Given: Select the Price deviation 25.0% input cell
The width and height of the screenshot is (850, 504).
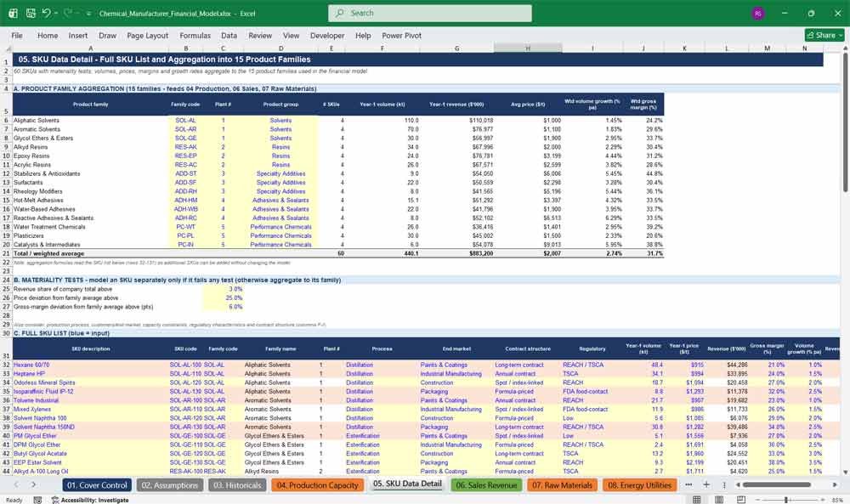Looking at the screenshot, I should [224, 297].
